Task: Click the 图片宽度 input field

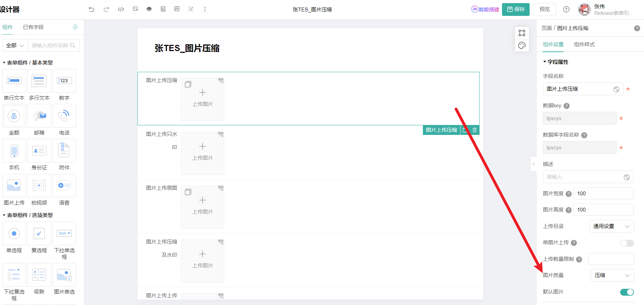Action: click(x=603, y=194)
